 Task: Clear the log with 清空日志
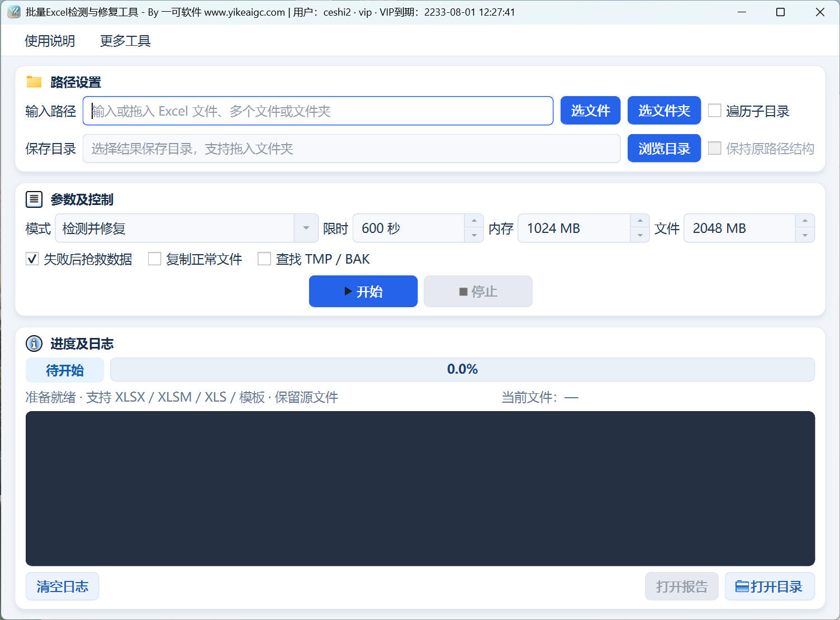(63, 586)
